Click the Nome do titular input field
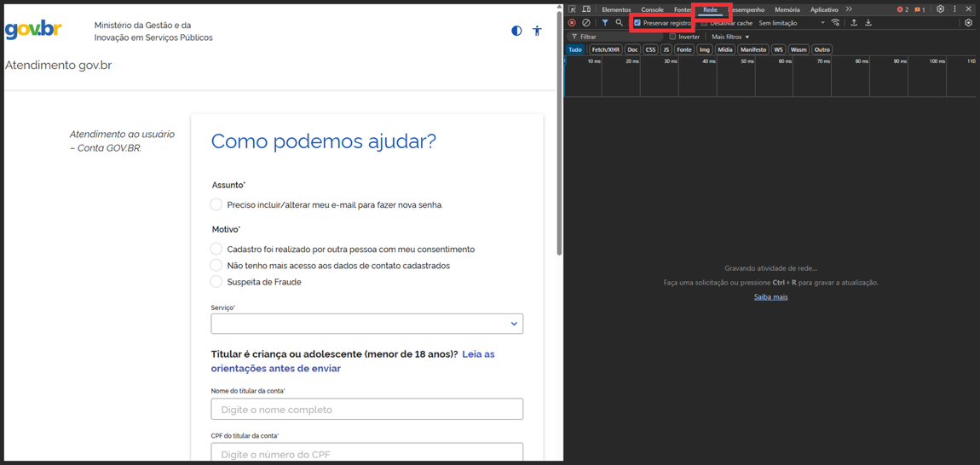This screenshot has height=465, width=980. (366, 410)
